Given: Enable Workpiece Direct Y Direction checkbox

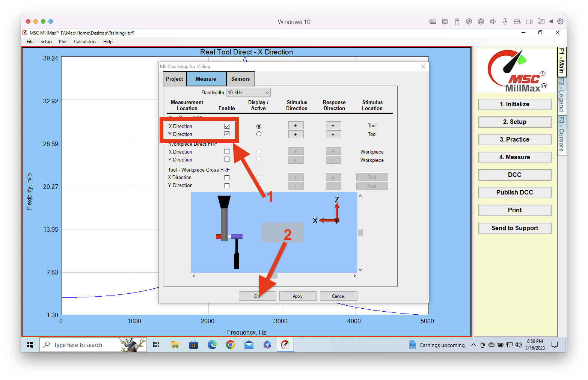Looking at the screenshot, I should point(227,159).
